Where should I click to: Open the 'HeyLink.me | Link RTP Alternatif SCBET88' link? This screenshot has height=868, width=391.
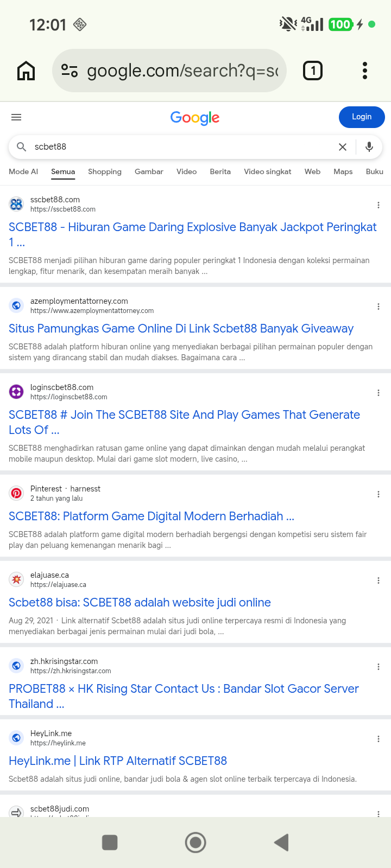[x=118, y=761]
